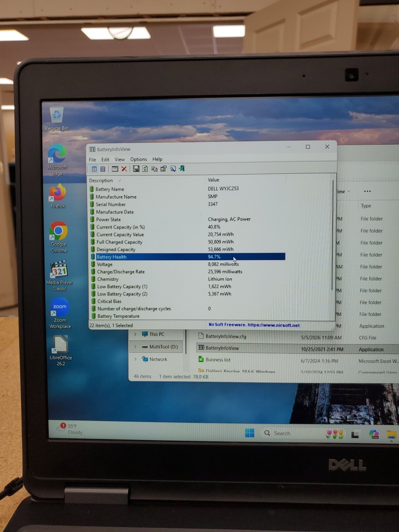This screenshot has width=399, height=532.
Task: Click the Properties toolbar icon
Action: coord(163,169)
